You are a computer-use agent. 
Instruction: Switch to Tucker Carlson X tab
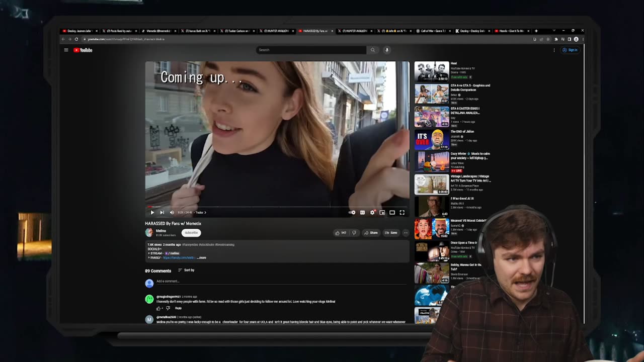pos(238,31)
